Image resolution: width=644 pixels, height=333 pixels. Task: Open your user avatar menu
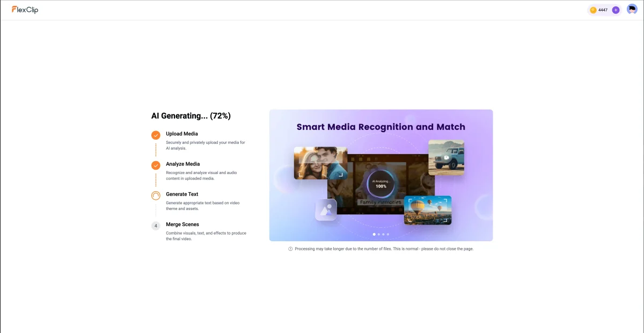[x=632, y=9]
